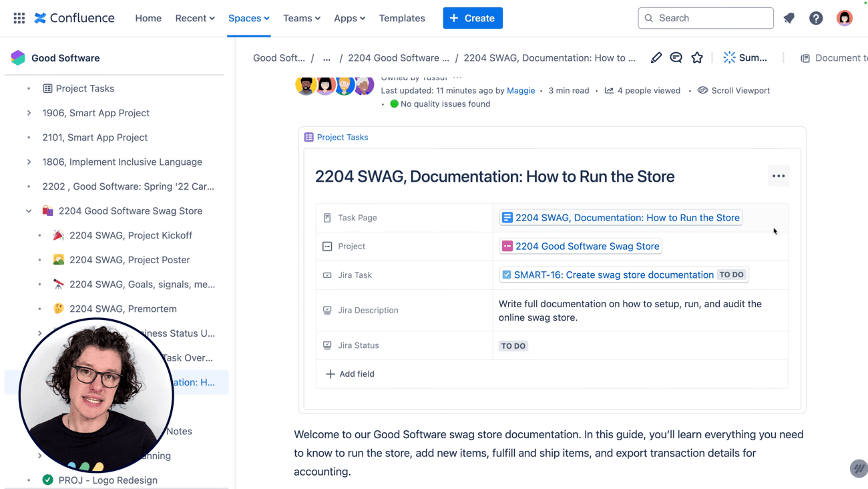Open the help question mark icon
Screen dimensions: 868x489
[816, 18]
